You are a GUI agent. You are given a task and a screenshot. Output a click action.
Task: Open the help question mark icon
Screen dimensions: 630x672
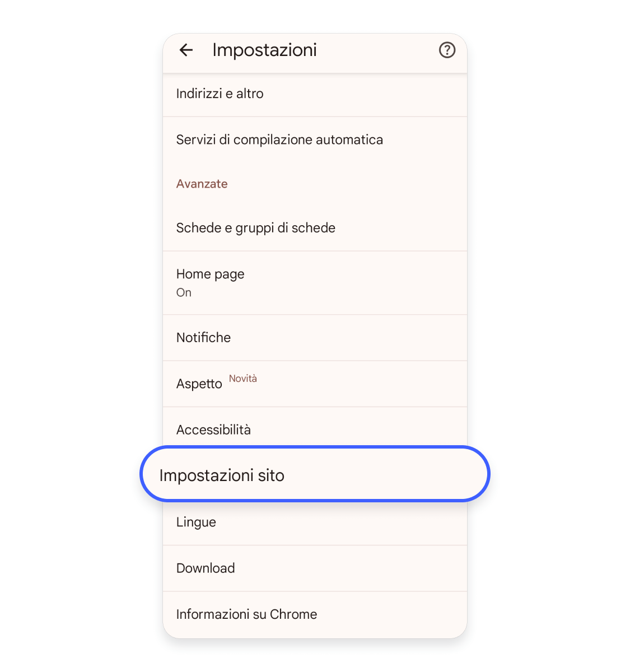coord(447,50)
